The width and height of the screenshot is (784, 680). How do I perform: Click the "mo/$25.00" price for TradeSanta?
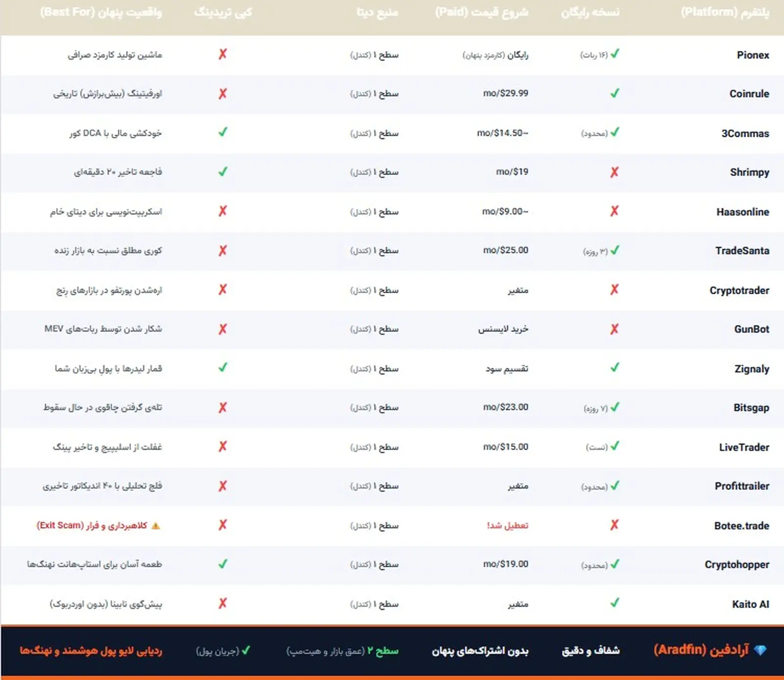tap(506, 250)
